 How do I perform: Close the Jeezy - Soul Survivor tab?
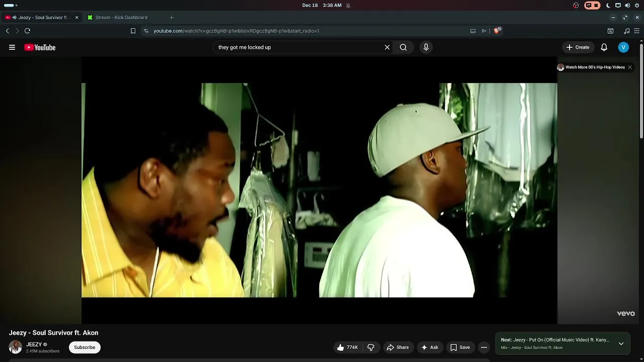76,18
